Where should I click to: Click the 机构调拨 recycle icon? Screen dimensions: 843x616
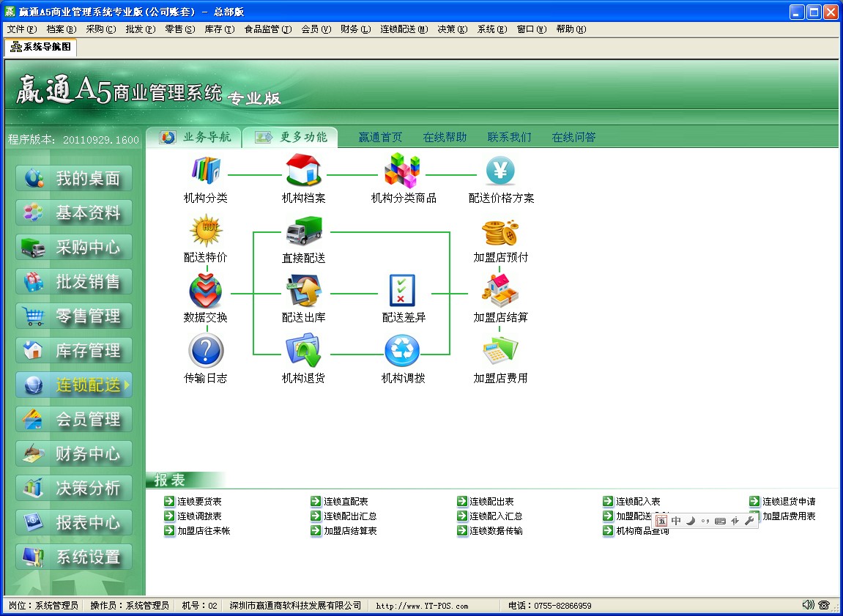(x=403, y=351)
